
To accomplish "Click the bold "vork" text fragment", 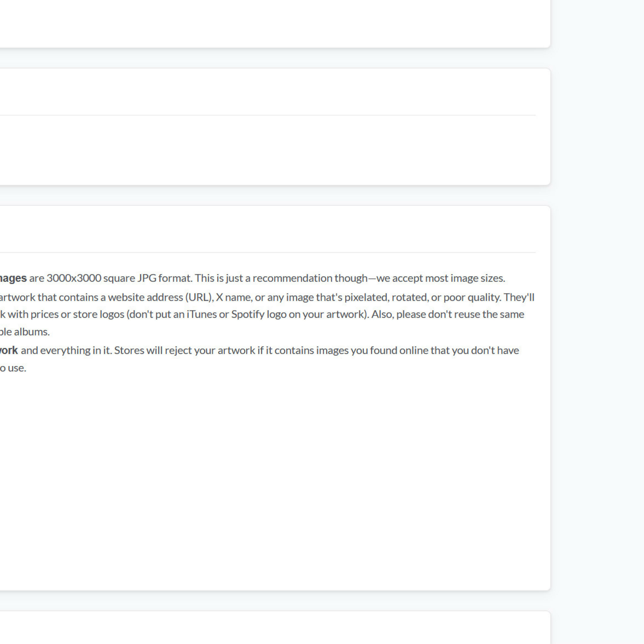I will tap(9, 350).
